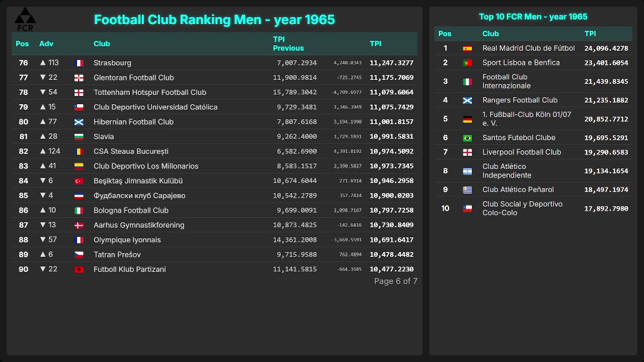Image resolution: width=644 pixels, height=362 pixels.
Task: Click the Pos column header in main table
Action: (22, 44)
